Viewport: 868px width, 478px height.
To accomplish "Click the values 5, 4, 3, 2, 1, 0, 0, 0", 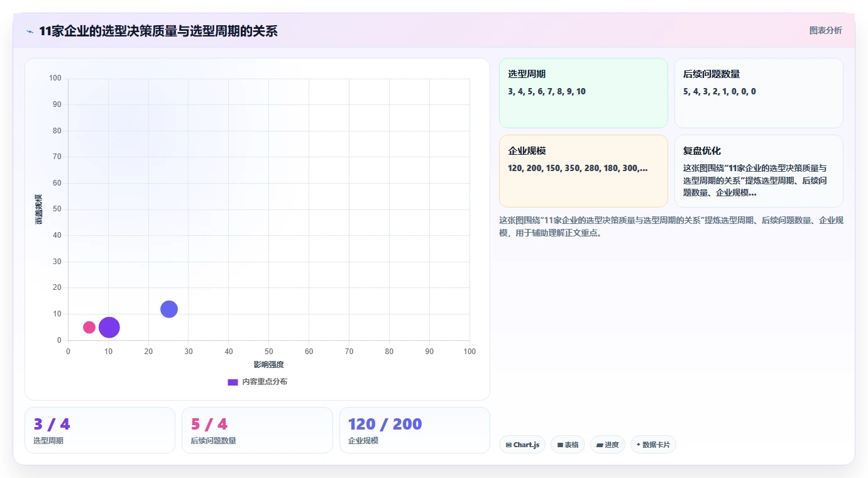I will (x=720, y=92).
